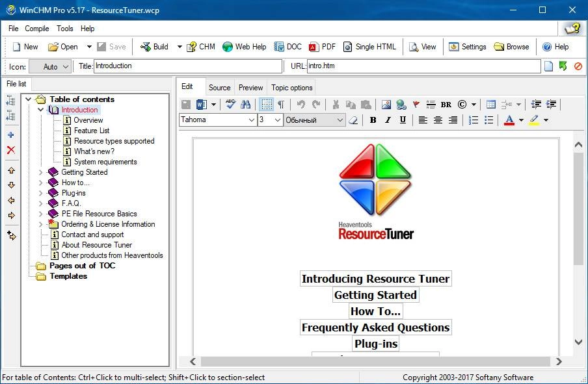Insert a table into the topic

click(491, 105)
